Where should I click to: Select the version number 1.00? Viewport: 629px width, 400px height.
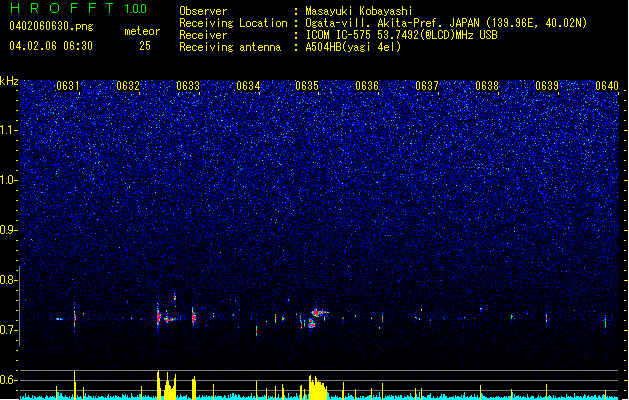[135, 8]
